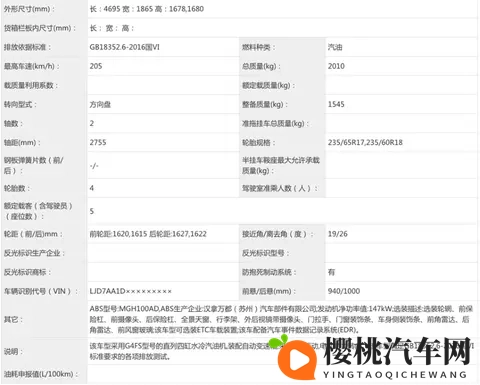Click the label 接近角/离去角(度)
This screenshot has width=480, height=385.
click(x=277, y=234)
